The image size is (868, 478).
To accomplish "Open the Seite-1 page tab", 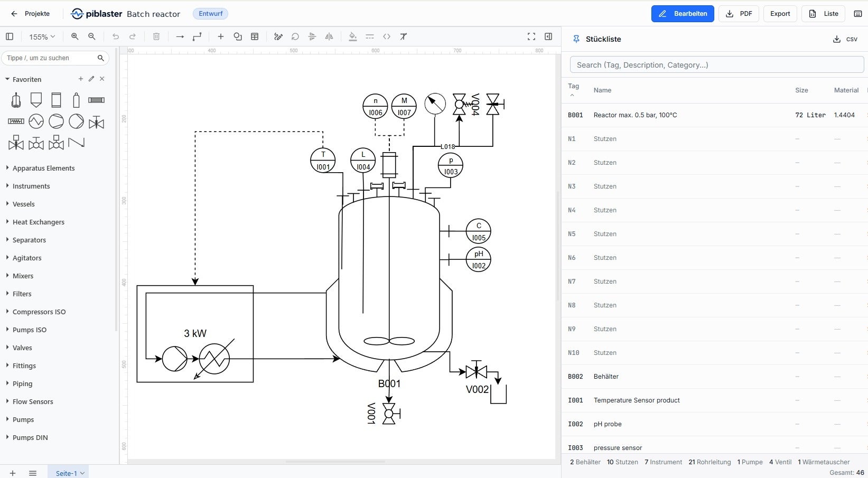I will coord(68,473).
